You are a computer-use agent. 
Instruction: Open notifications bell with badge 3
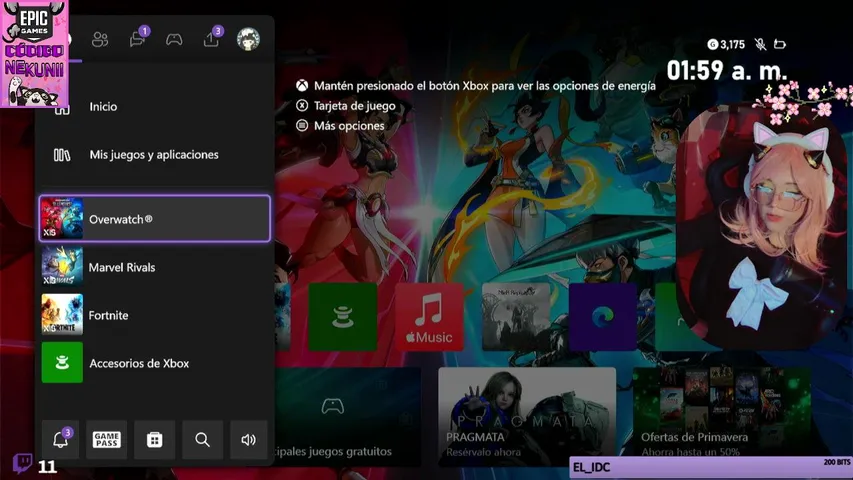tap(60, 439)
